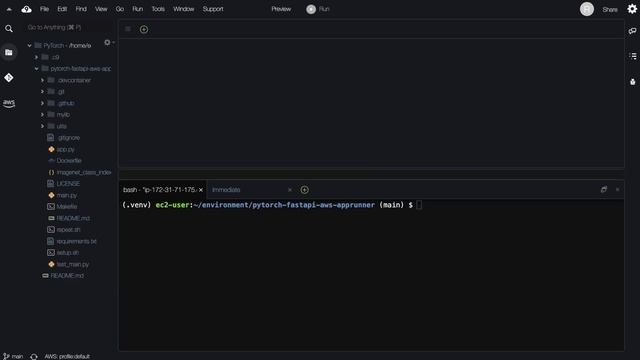Maximize the terminal pane with the expand icon

pos(604,189)
